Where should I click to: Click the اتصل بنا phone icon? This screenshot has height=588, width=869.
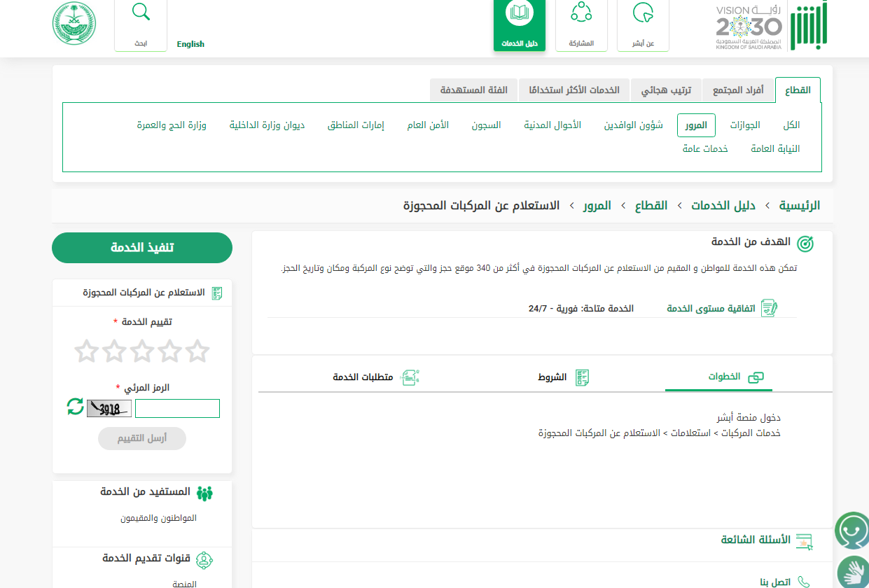[x=803, y=582]
